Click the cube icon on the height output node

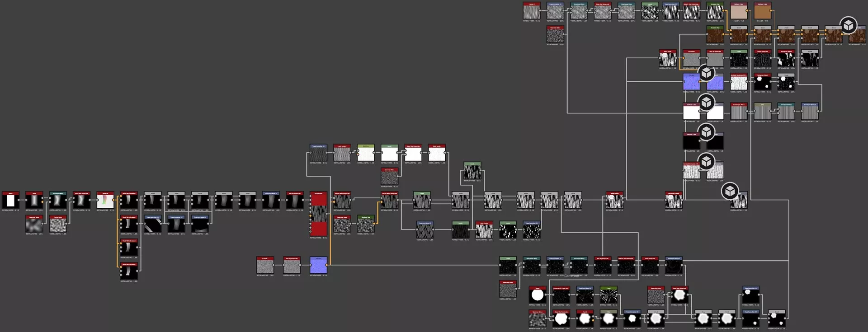click(730, 191)
